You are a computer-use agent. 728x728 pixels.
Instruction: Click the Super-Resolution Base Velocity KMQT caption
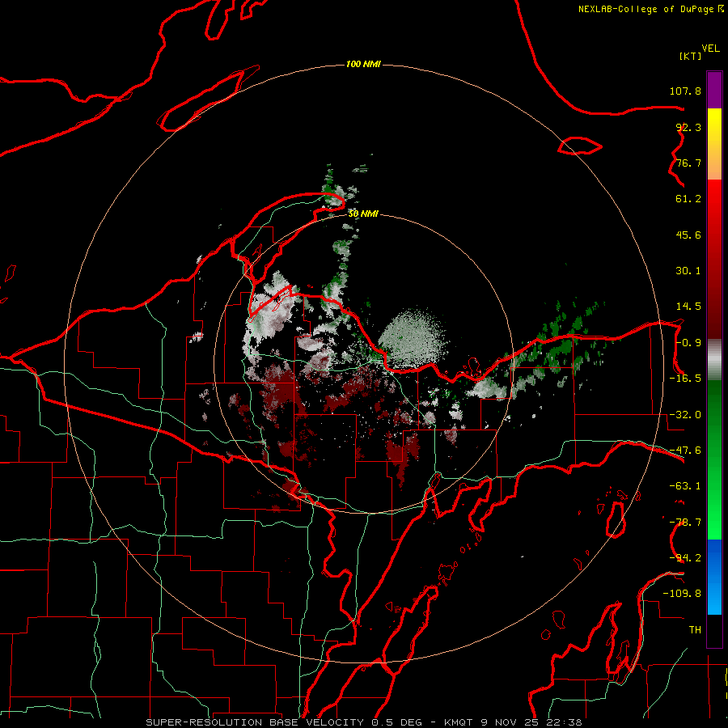(x=364, y=722)
